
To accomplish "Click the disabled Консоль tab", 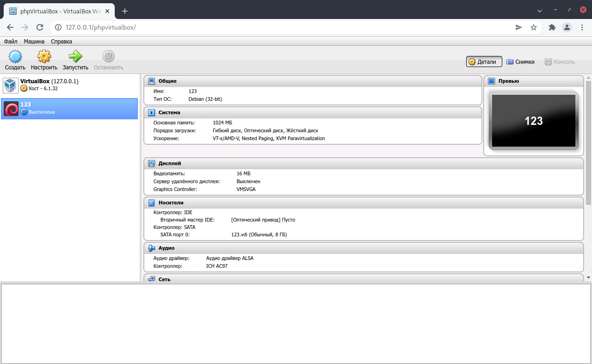I will pos(560,62).
